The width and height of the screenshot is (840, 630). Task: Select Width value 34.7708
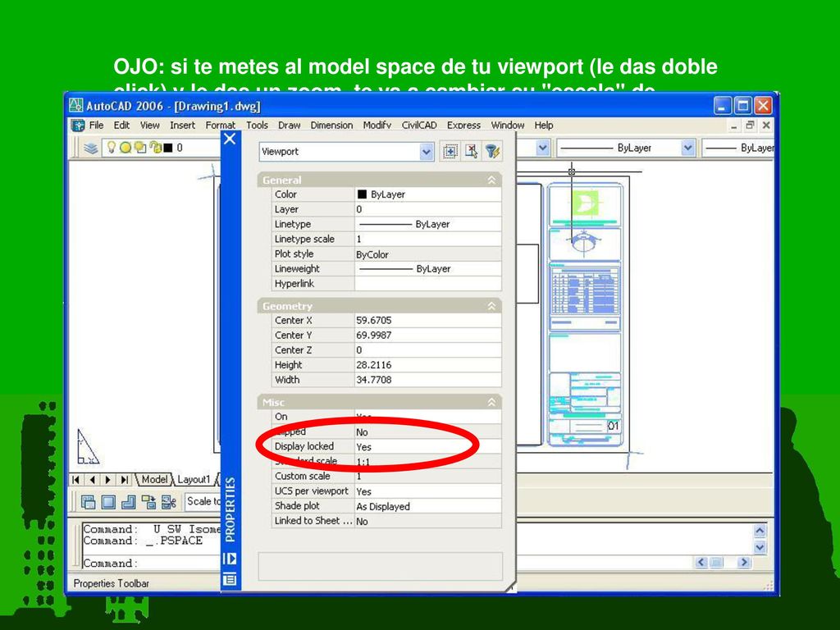point(427,380)
